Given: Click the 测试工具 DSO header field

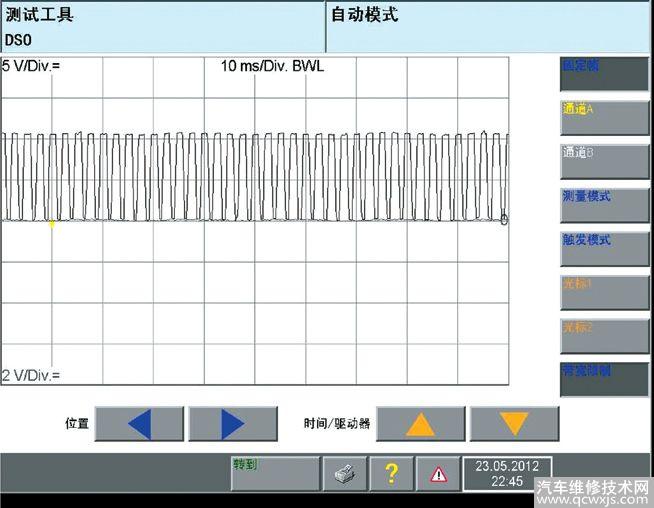Looking at the screenshot, I should tap(163, 27).
